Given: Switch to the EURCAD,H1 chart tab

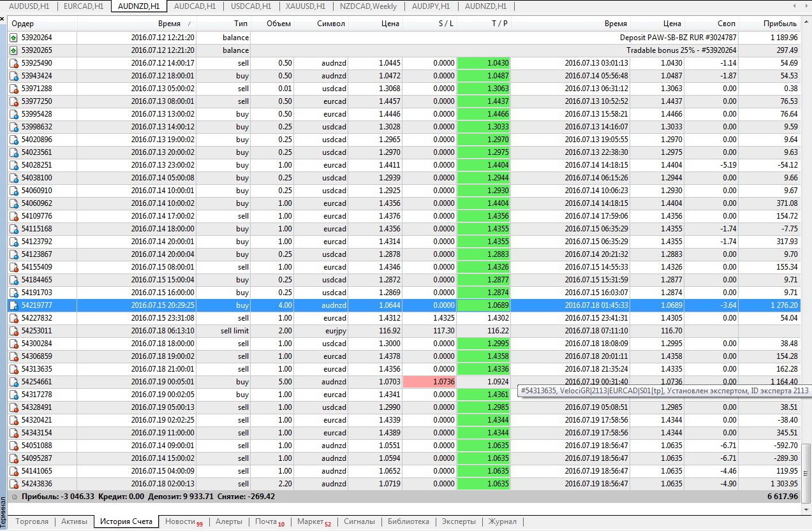Looking at the screenshot, I should (84, 6).
